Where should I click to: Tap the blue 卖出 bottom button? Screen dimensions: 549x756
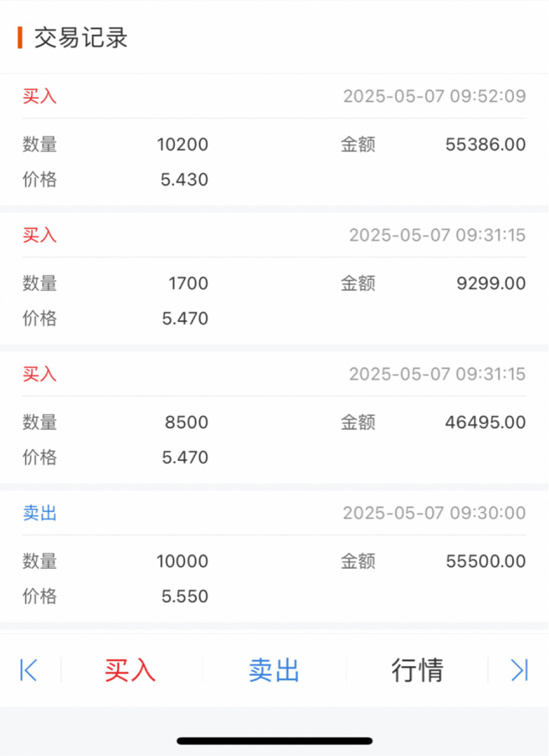(x=273, y=670)
